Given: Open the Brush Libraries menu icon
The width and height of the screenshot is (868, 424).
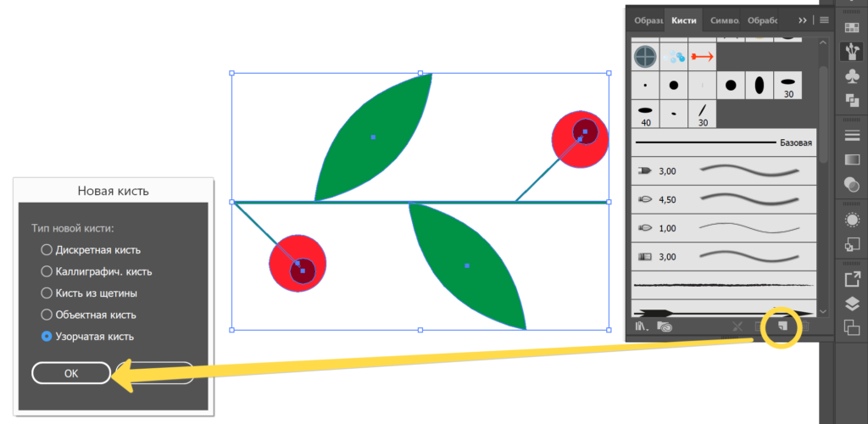Looking at the screenshot, I should 643,326.
